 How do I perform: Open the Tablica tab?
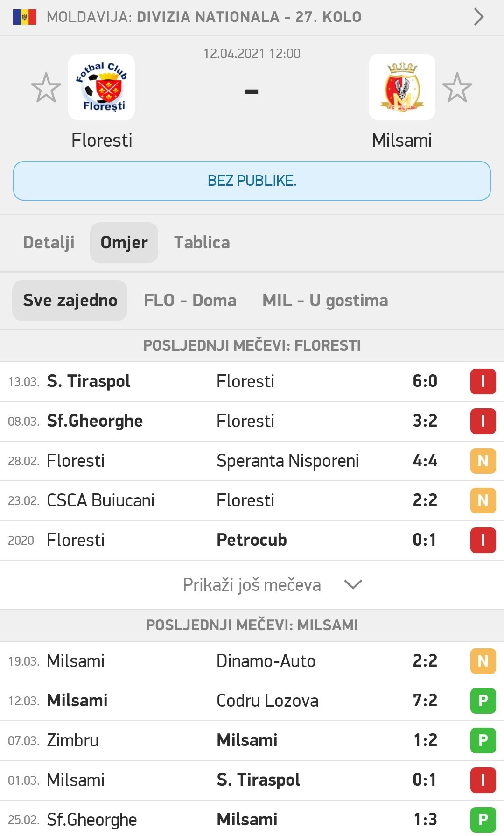pyautogui.click(x=202, y=243)
